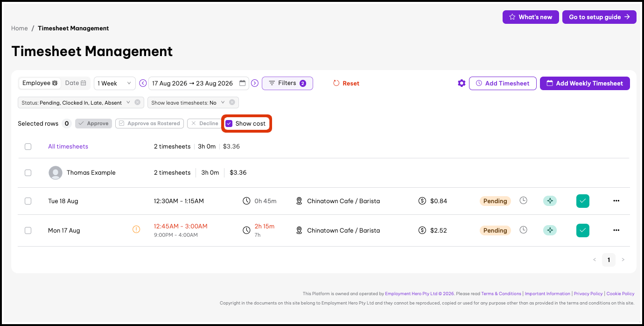This screenshot has height=326, width=644.
Task: Go to page 1 in pagination
Action: pos(609,260)
